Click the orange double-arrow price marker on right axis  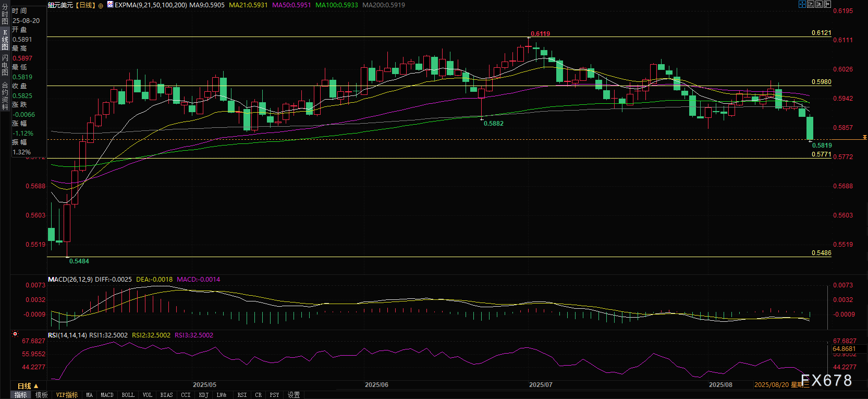[864, 138]
